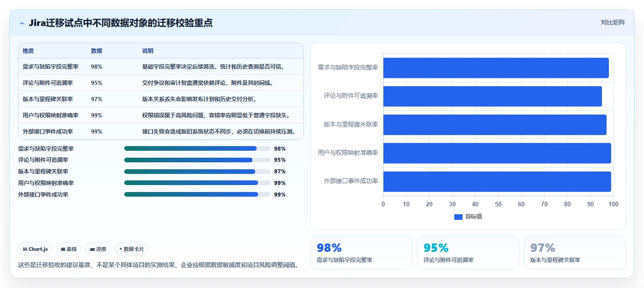Click the chart bar for 外部接口事件成功率
The image size is (644, 288).
click(497, 181)
